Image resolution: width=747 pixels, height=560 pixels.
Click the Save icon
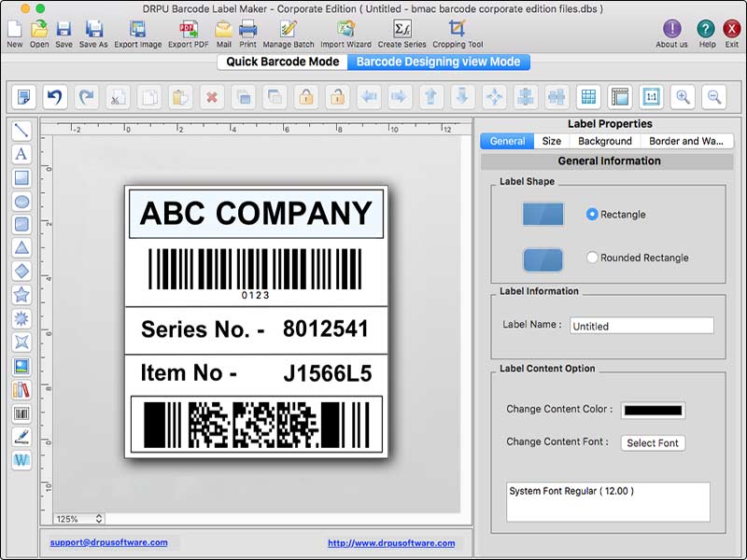tap(63, 29)
